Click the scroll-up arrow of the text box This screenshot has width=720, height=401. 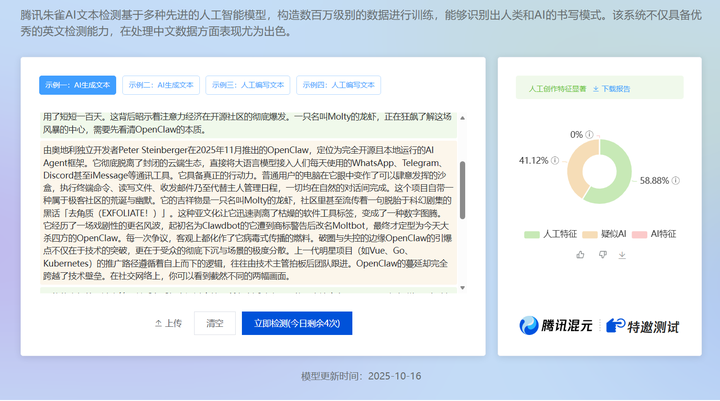click(x=462, y=118)
